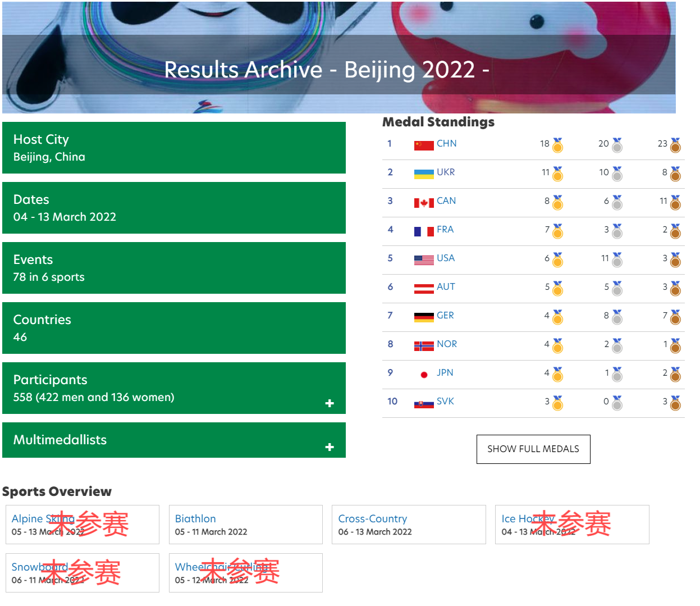Image resolution: width=700 pixels, height=606 pixels.
Task: Open the FRA country link
Action: [x=445, y=230]
